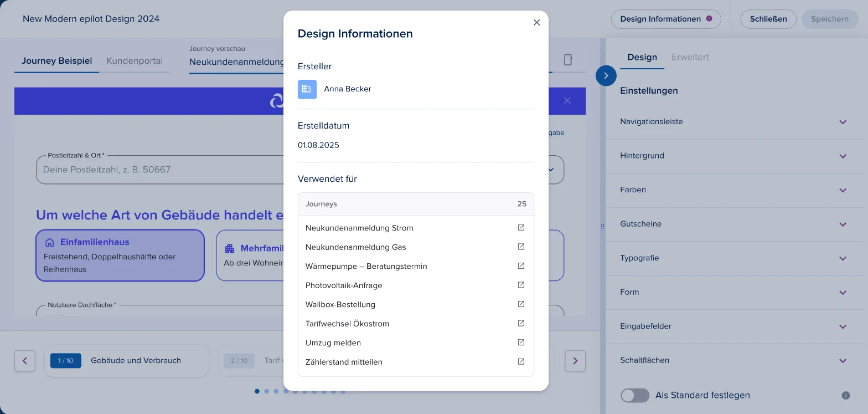Select the Journey Beispiel tab
The width and height of the screenshot is (868, 414).
point(57,61)
